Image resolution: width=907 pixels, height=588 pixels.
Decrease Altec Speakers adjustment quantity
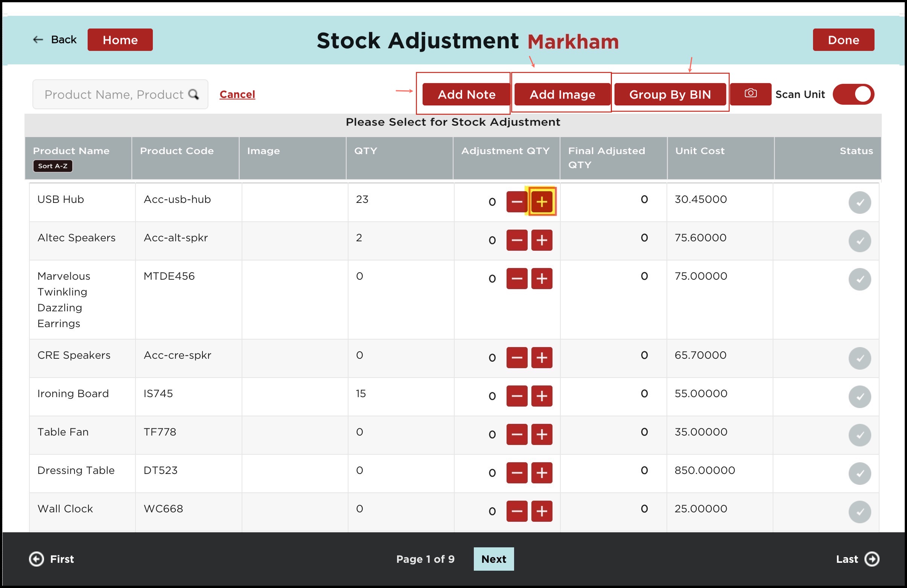point(516,240)
